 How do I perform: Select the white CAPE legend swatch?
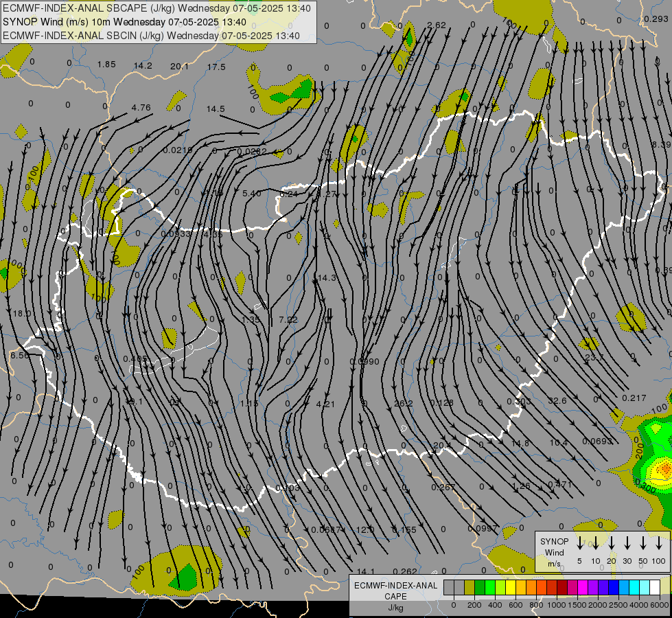pyautogui.click(x=655, y=588)
